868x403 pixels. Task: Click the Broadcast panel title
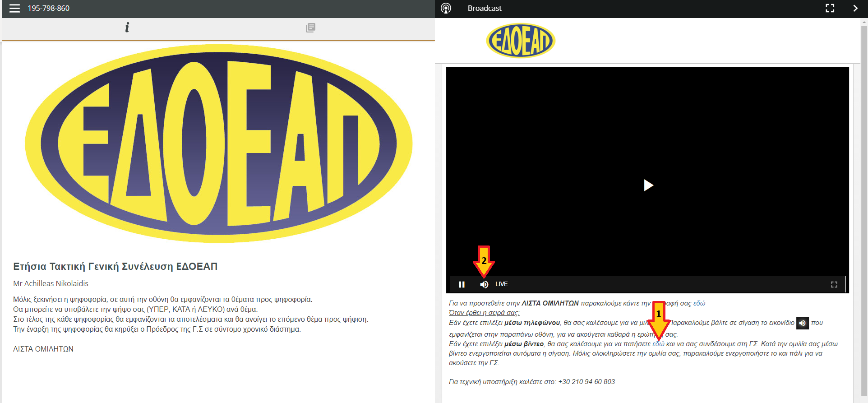point(485,8)
